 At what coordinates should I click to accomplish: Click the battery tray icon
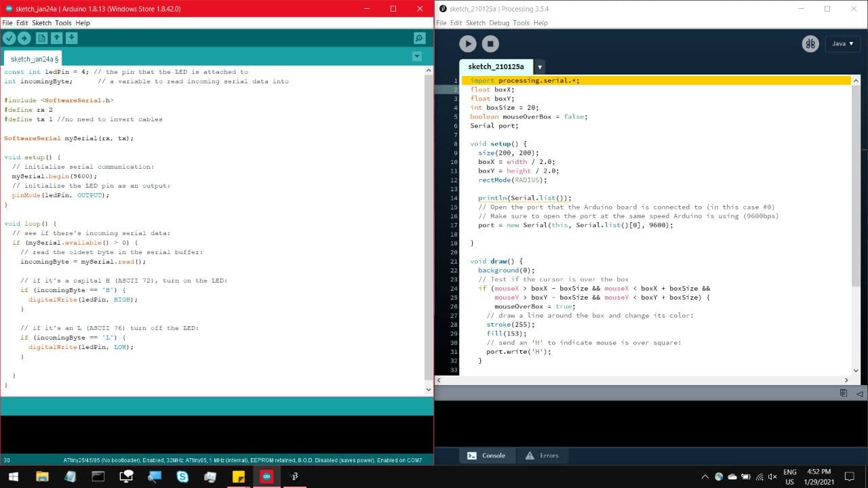(746, 476)
